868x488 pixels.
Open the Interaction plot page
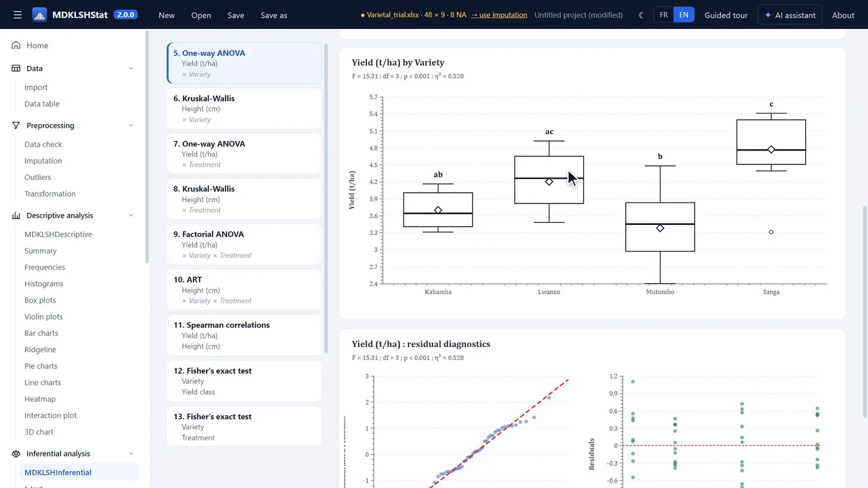click(50, 415)
